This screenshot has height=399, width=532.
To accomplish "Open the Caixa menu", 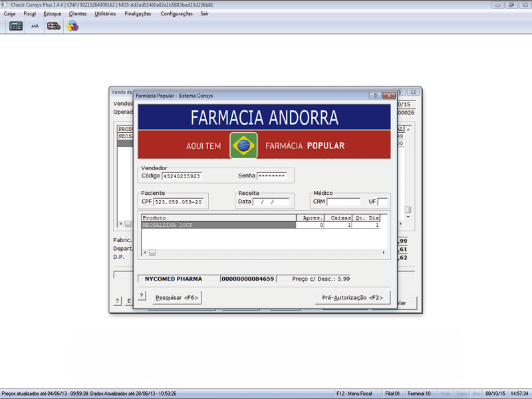I will [9, 13].
